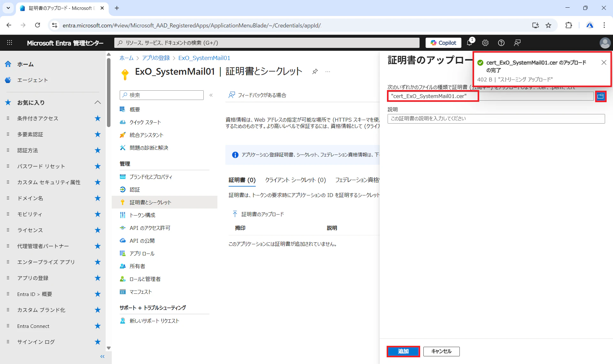
Task: Unfavorite 条件付きアクセス with its star
Action: (98, 118)
